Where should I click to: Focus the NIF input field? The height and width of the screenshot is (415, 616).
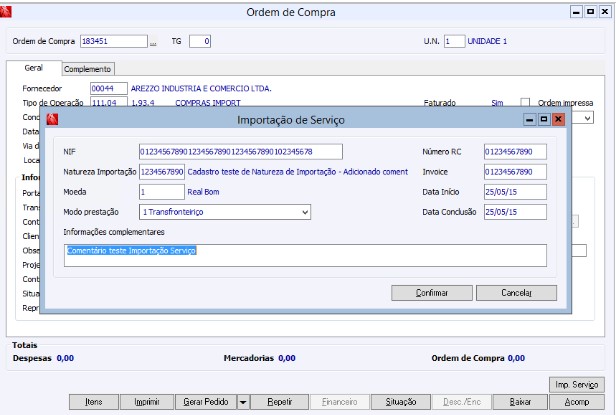click(x=241, y=152)
